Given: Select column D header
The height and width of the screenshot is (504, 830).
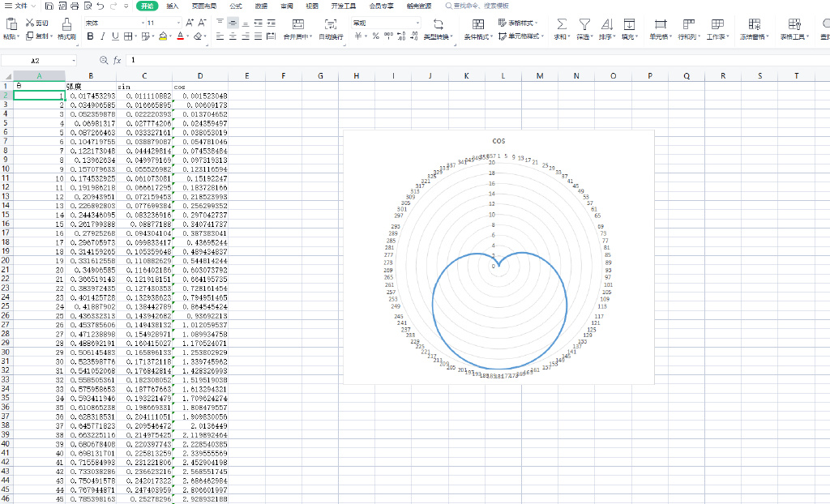Looking at the screenshot, I should (200, 76).
